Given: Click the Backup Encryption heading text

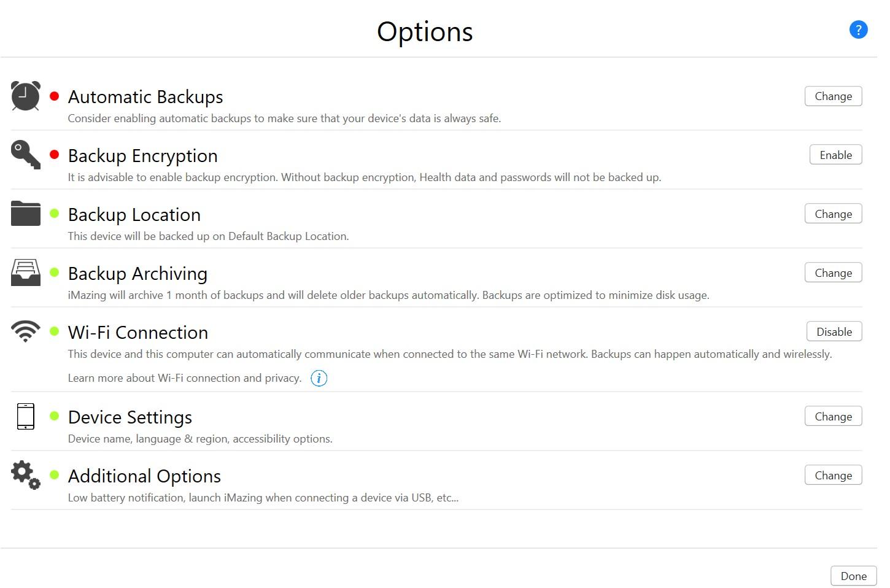Looking at the screenshot, I should coord(143,156).
